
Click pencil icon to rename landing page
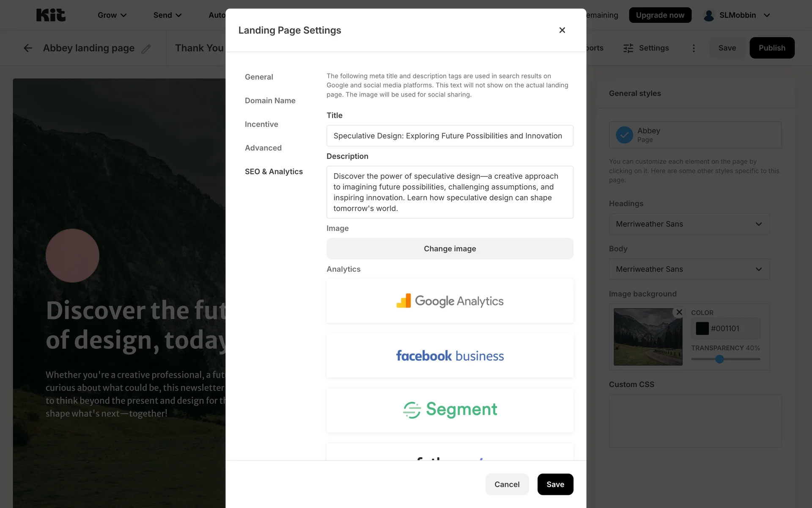(146, 49)
